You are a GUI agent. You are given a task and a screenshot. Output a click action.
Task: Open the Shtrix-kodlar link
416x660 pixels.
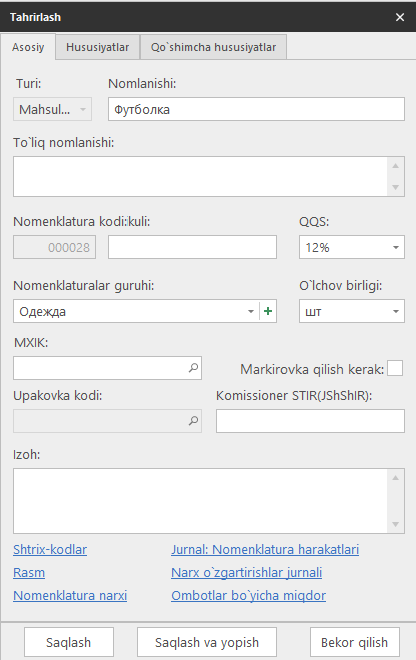[x=50, y=549]
